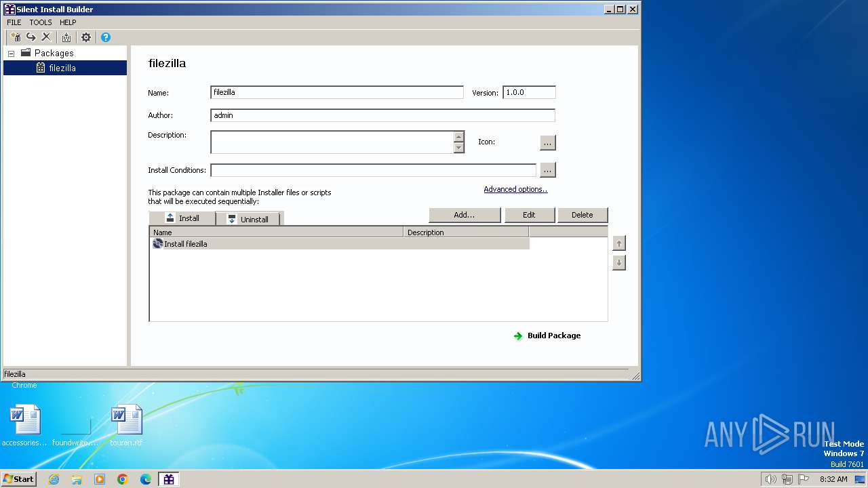Launch Microsoft Edge from taskbar
868x488 pixels.
coord(146,479)
